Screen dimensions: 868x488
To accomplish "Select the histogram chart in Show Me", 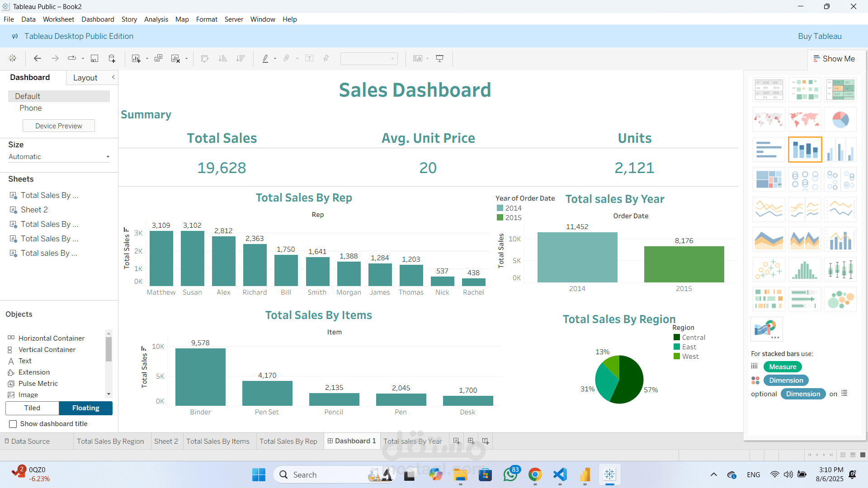I will coord(805,269).
